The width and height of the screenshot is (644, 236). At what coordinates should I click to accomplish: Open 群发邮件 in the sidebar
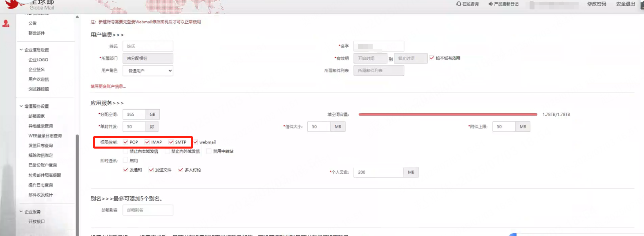37,33
